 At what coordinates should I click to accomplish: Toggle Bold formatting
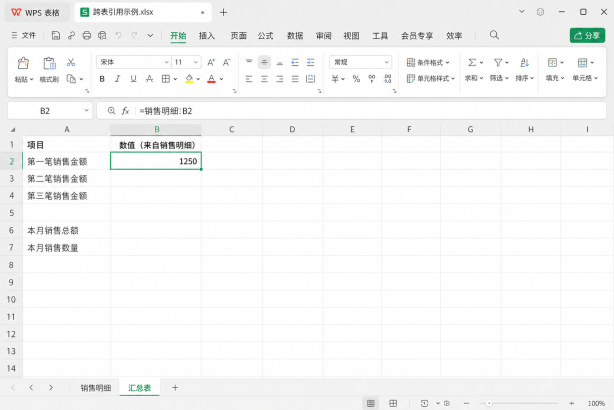(x=102, y=79)
